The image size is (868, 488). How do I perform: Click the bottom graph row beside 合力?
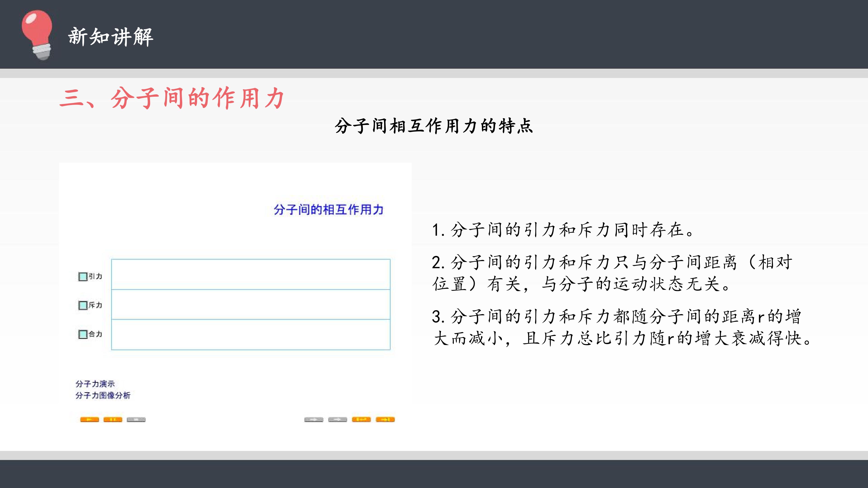251,334
